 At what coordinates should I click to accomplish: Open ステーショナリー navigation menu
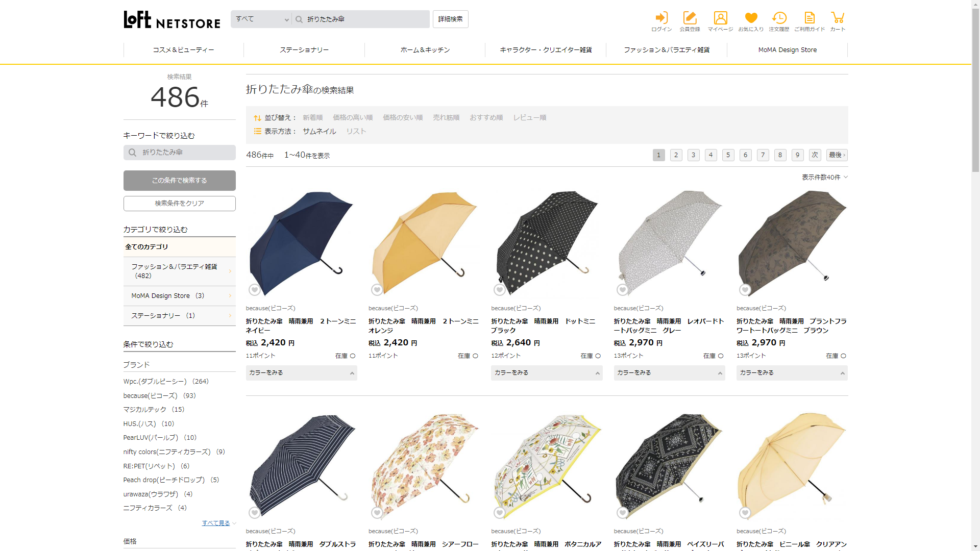(x=304, y=50)
